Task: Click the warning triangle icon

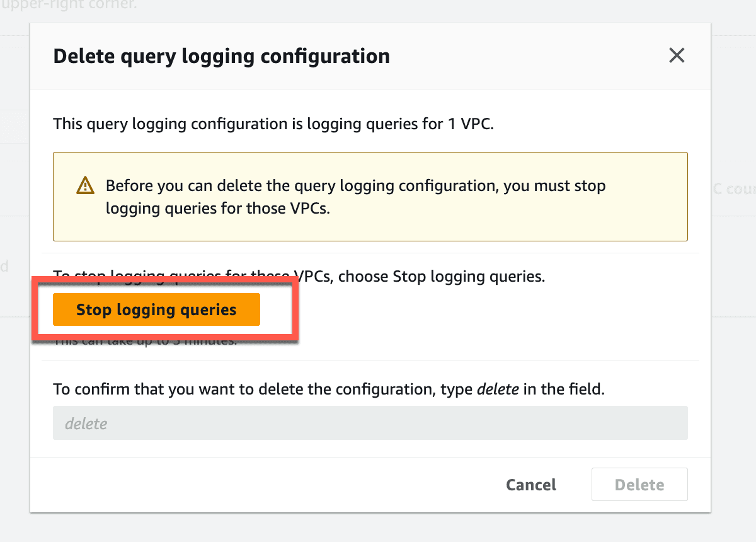Action: pos(85,186)
